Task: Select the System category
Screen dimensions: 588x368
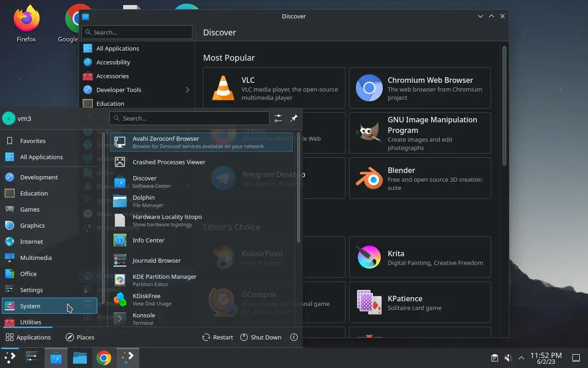Action: click(x=50, y=306)
